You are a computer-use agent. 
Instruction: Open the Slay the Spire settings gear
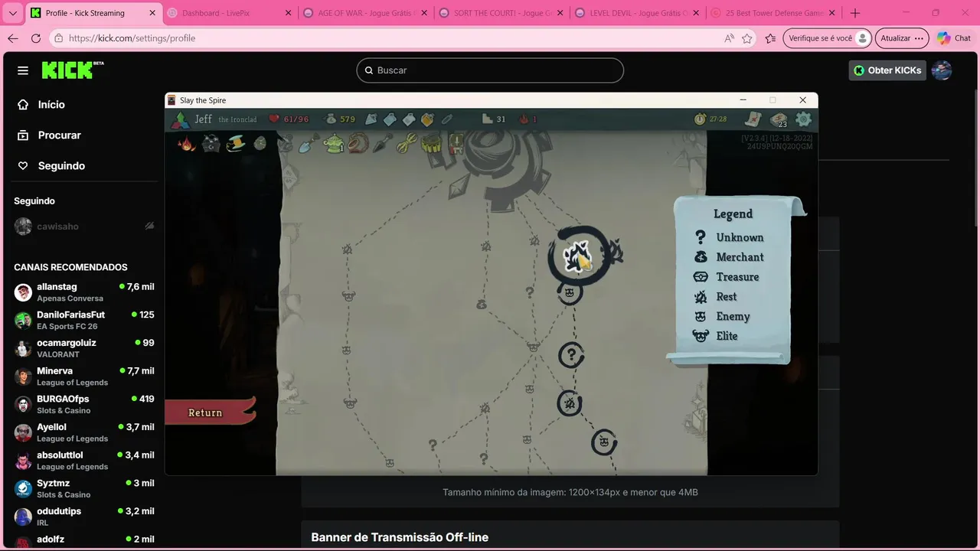click(x=803, y=119)
